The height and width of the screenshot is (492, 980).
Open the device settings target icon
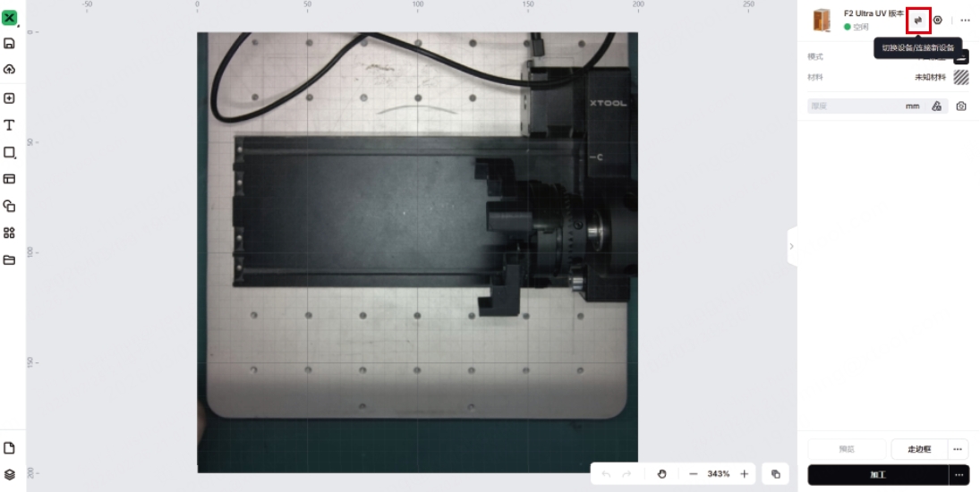tap(938, 20)
